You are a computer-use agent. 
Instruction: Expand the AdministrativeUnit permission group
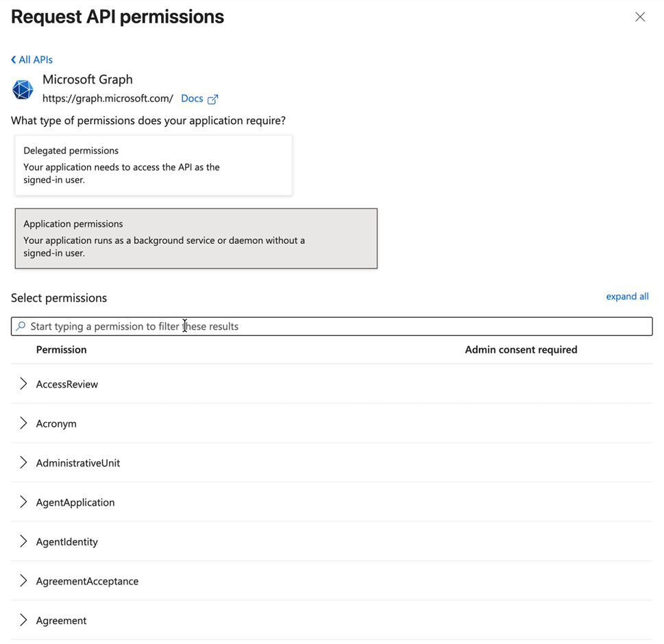(x=23, y=463)
